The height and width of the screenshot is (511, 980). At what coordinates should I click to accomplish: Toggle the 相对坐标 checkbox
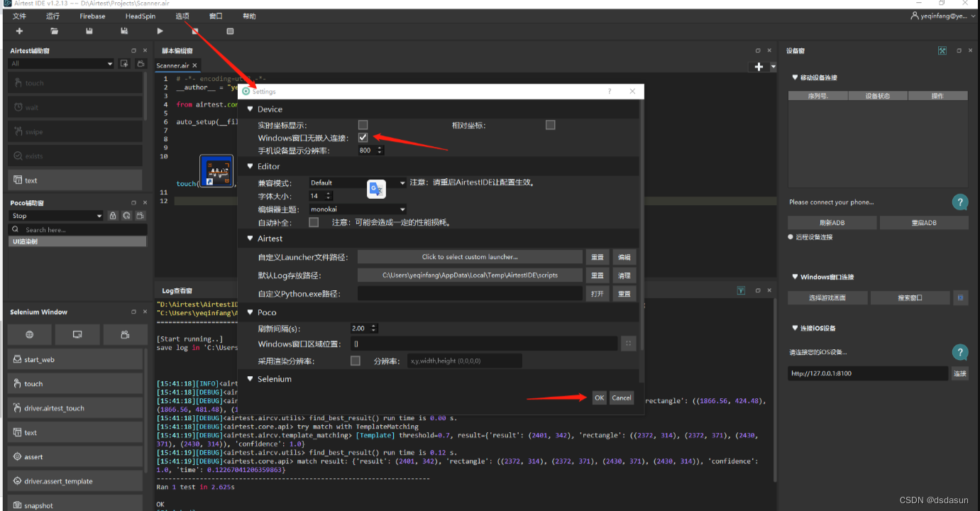(x=550, y=125)
